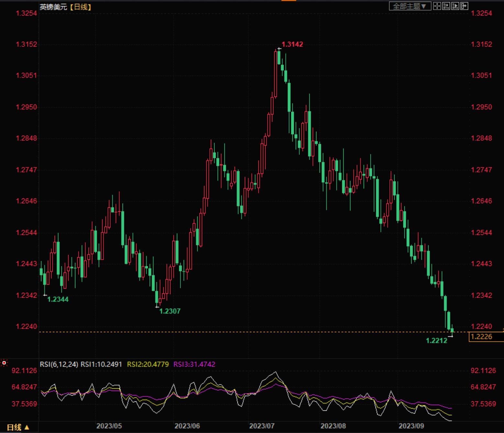Select the RSI(6,12,24) indicator label
The image size is (504, 433).
(x=59, y=364)
